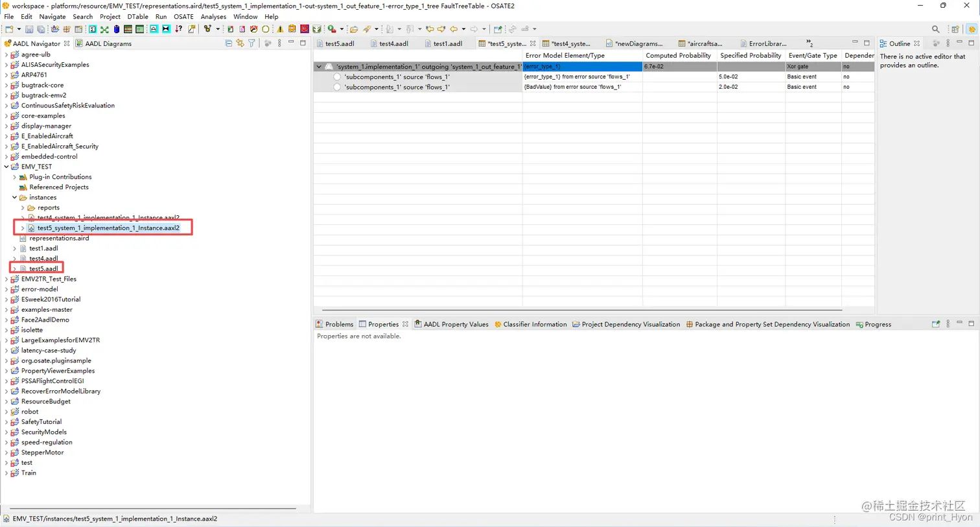Click the Computed Probability column header

click(x=679, y=56)
